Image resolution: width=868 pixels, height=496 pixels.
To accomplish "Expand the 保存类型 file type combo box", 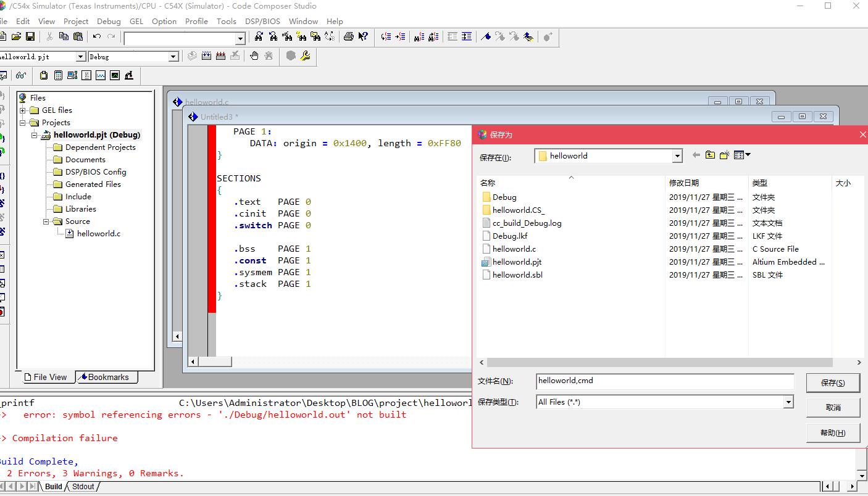I will click(788, 402).
